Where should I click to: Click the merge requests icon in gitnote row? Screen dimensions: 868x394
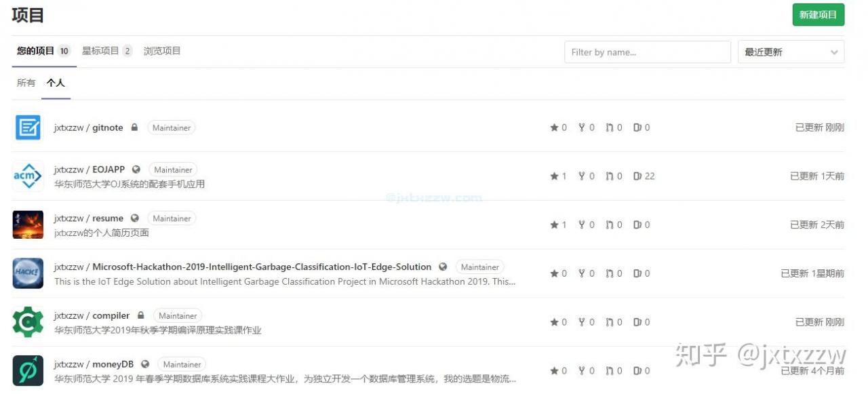point(610,127)
